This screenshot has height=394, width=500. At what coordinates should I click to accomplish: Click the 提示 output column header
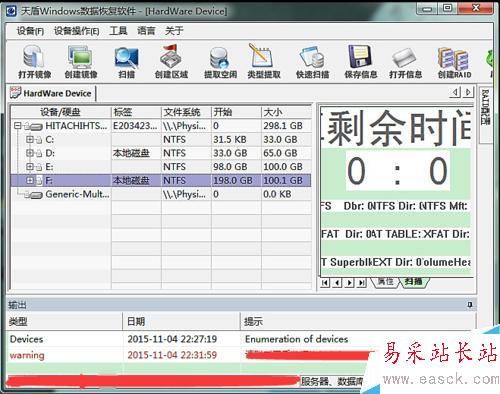tap(357, 322)
